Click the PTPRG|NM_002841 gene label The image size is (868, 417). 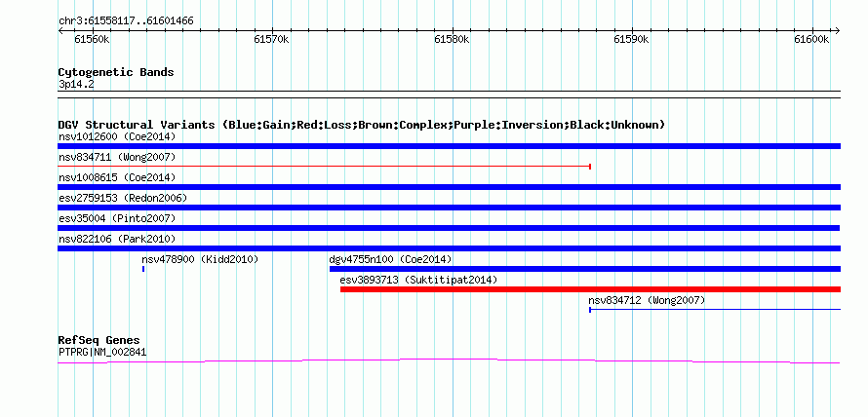pyautogui.click(x=102, y=352)
